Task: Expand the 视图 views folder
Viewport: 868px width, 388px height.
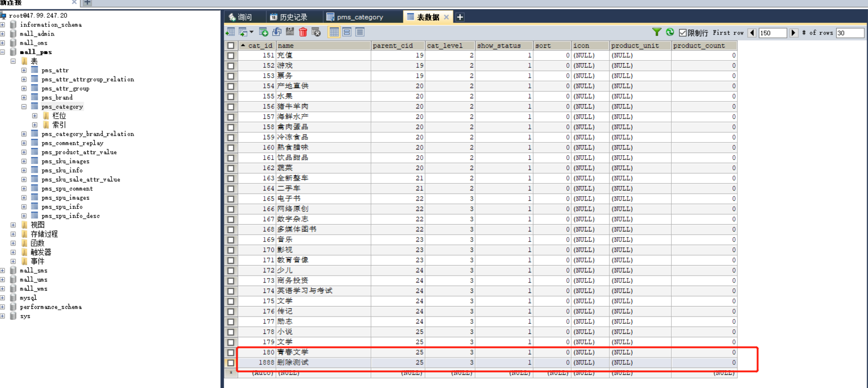Action: [x=13, y=225]
